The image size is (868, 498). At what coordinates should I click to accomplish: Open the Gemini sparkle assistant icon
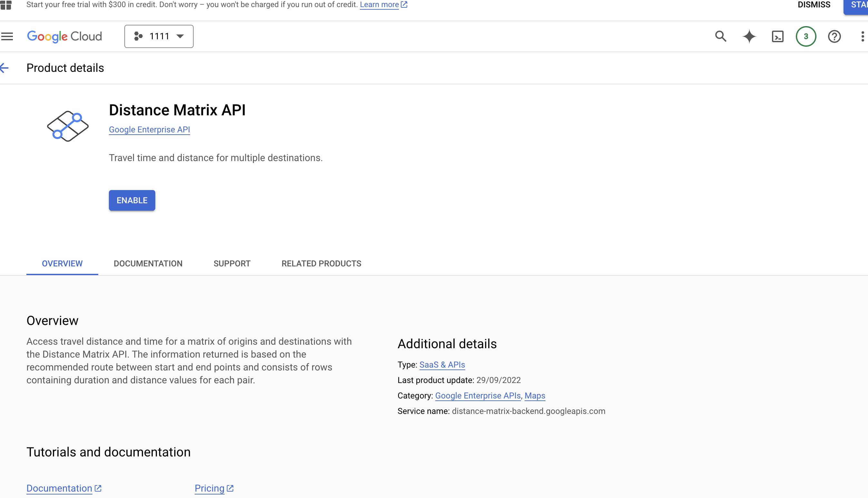tap(749, 36)
